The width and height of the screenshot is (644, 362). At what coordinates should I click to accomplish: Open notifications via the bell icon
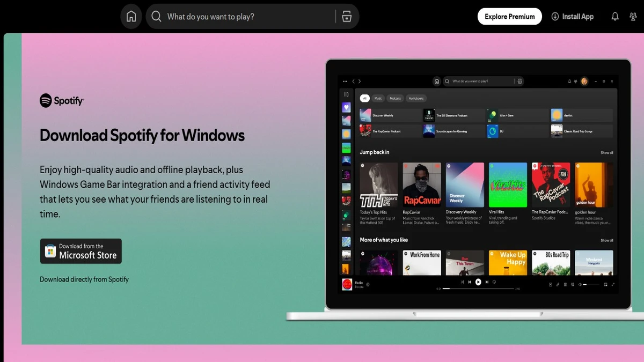[615, 16]
